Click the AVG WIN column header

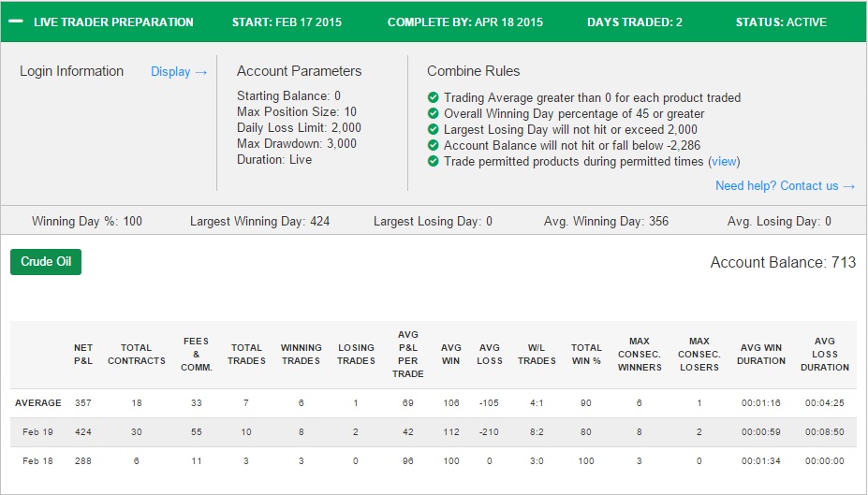[x=451, y=355]
